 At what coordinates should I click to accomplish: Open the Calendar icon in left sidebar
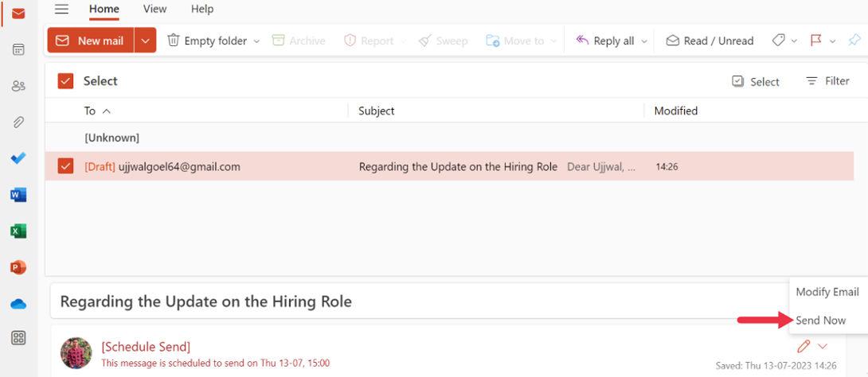[x=18, y=49]
